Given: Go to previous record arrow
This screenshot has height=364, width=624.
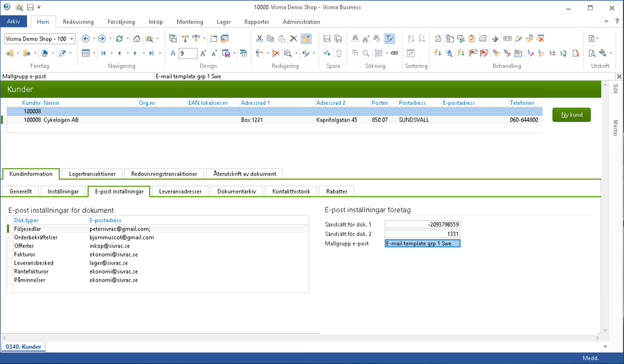Looking at the screenshot, I should click(119, 53).
